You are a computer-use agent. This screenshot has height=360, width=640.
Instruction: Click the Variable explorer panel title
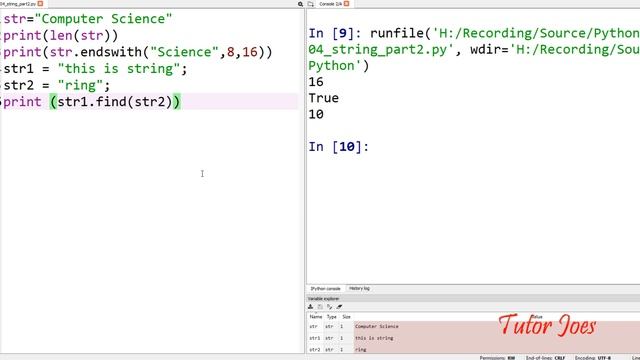pos(323,299)
